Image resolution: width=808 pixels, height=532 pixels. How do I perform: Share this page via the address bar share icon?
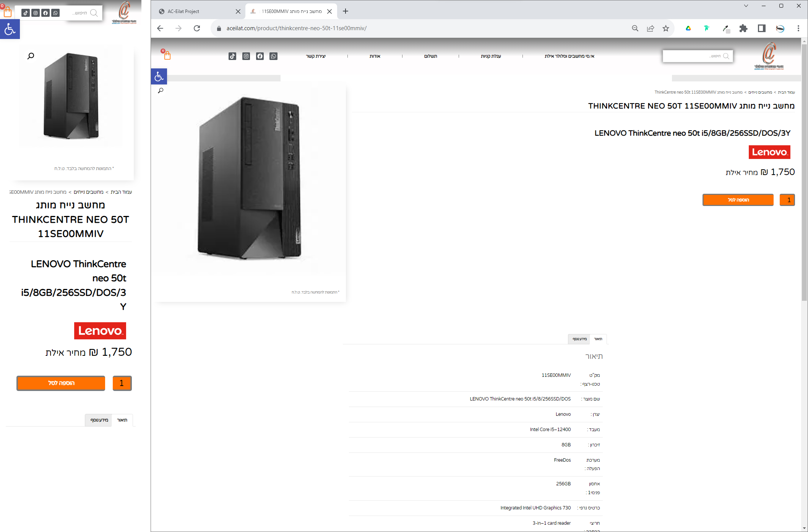coord(651,28)
